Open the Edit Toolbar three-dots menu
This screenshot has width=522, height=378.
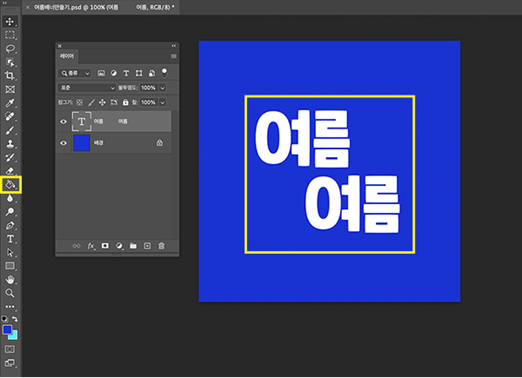pyautogui.click(x=10, y=307)
